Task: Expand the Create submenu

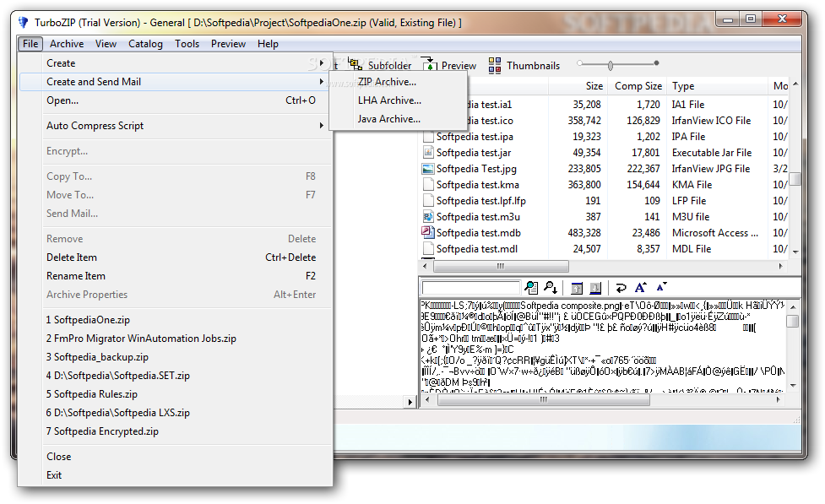Action: coord(175,63)
